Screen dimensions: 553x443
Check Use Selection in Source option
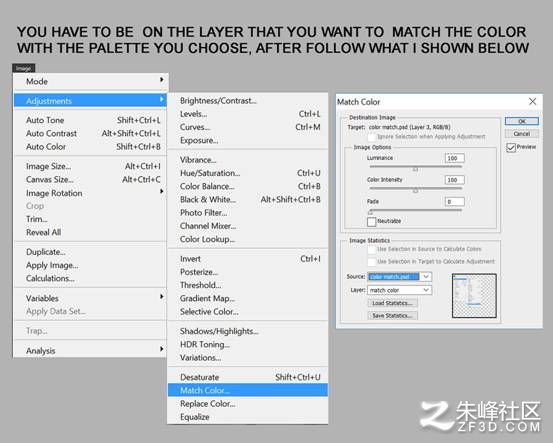tap(371, 249)
